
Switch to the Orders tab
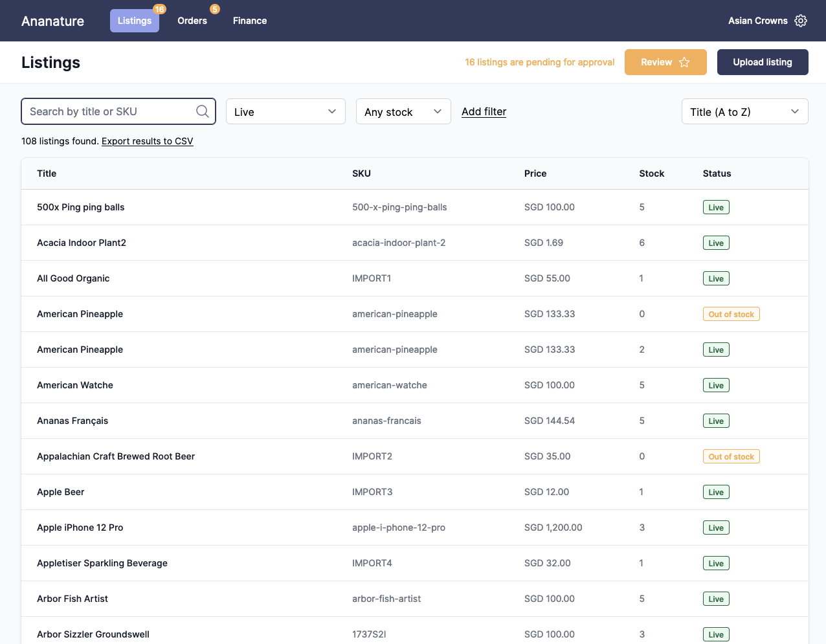pyautogui.click(x=192, y=21)
